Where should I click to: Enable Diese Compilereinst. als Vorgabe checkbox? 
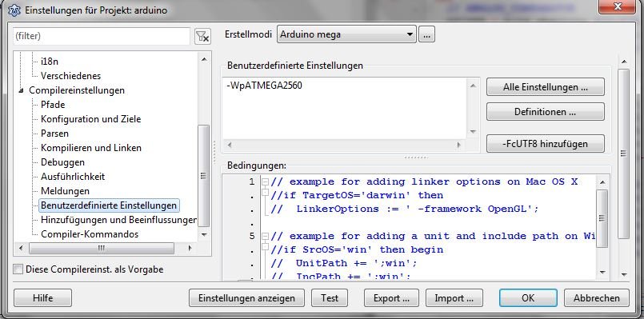click(18, 269)
